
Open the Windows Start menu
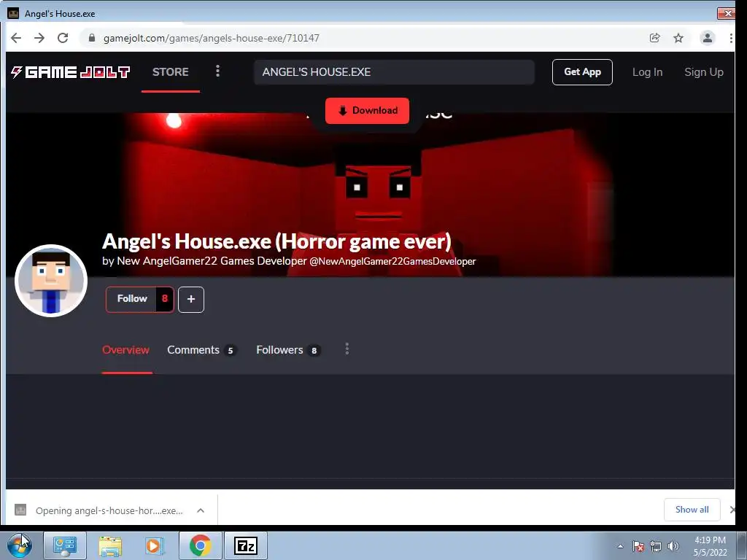point(20,545)
